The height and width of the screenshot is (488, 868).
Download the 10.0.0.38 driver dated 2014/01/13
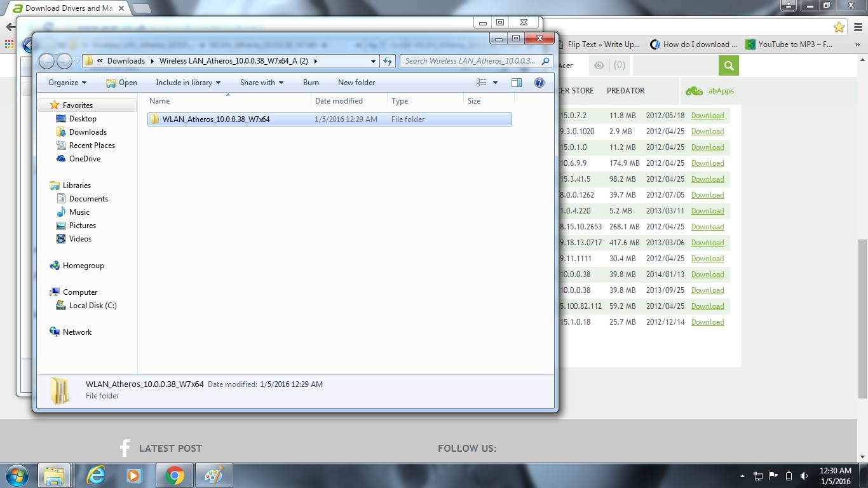click(707, 274)
